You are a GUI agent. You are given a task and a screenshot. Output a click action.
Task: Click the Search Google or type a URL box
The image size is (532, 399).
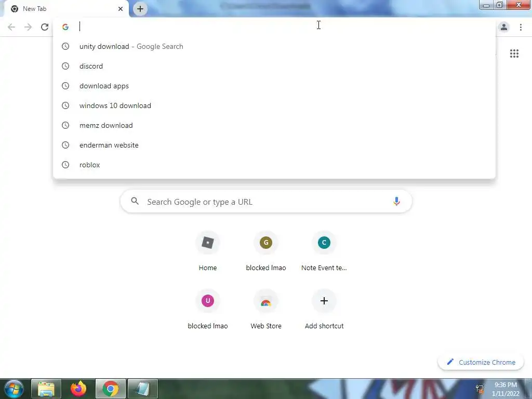266,202
